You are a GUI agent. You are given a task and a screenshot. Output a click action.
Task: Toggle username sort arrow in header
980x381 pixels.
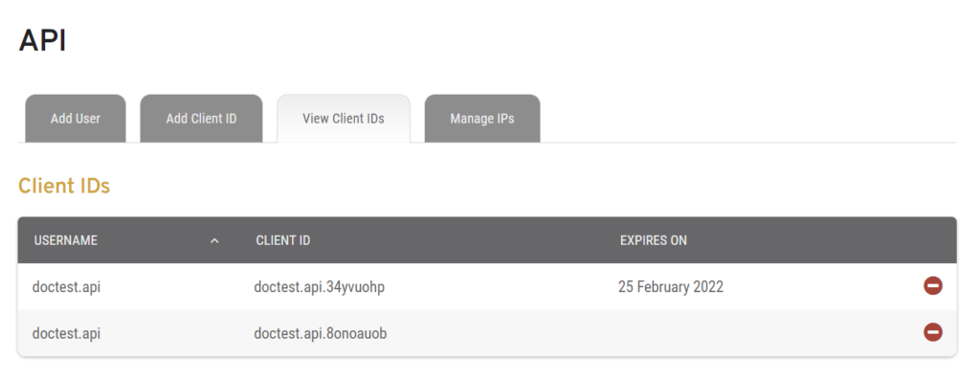(214, 241)
